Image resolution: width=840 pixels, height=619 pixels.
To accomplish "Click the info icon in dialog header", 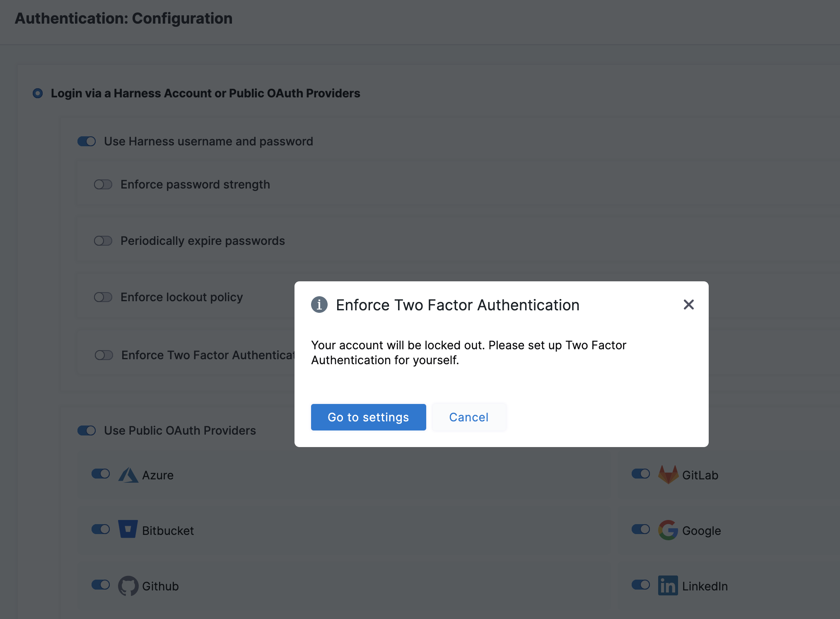I will [x=319, y=305].
